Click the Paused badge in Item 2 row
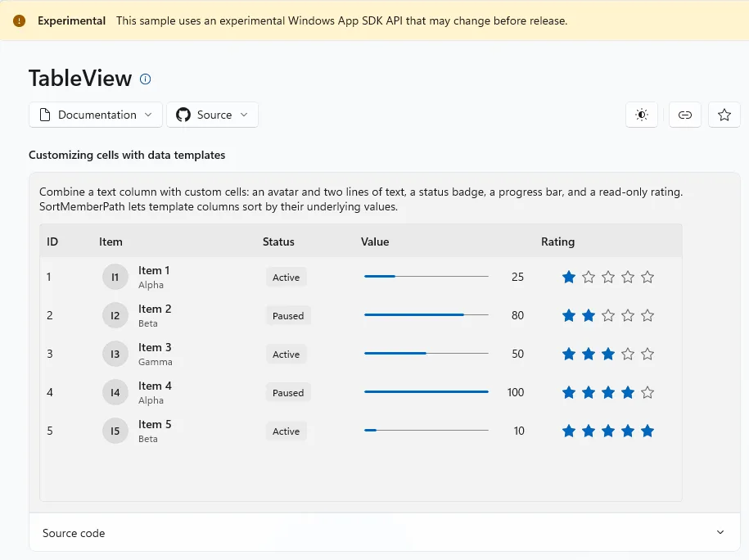The height and width of the screenshot is (560, 749). point(288,315)
